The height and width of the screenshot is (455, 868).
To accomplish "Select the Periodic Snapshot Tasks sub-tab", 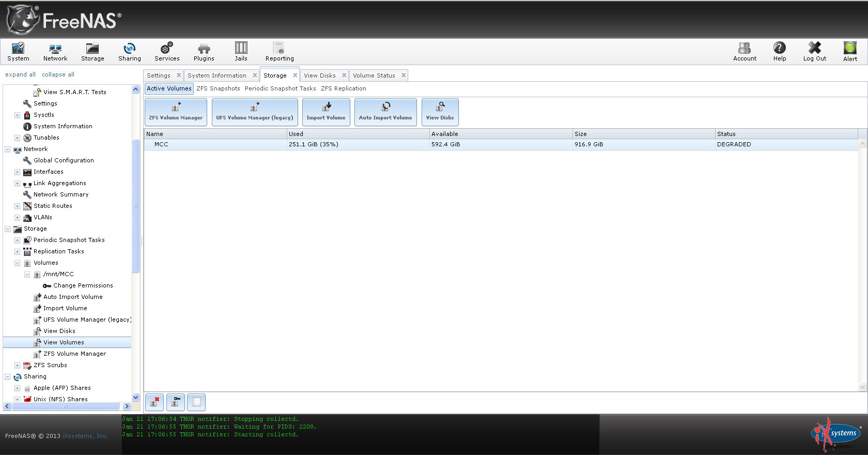I will (281, 88).
